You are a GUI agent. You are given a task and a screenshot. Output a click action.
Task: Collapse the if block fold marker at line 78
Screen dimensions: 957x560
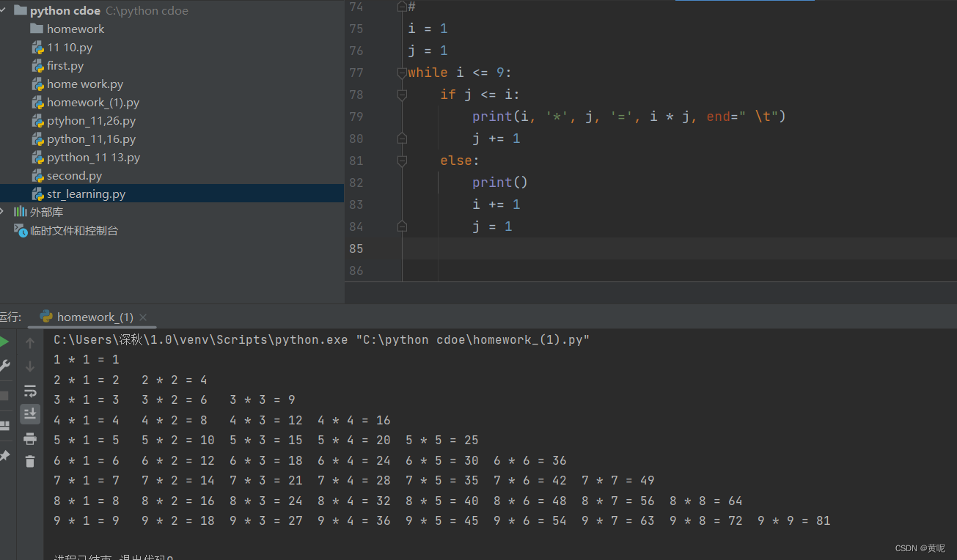pos(402,95)
